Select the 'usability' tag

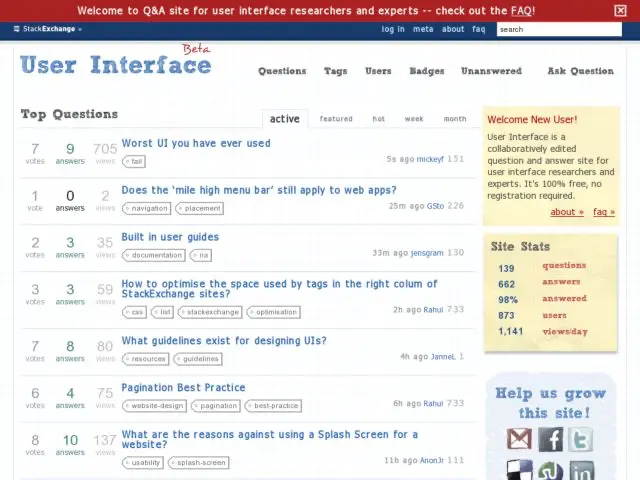pos(142,462)
